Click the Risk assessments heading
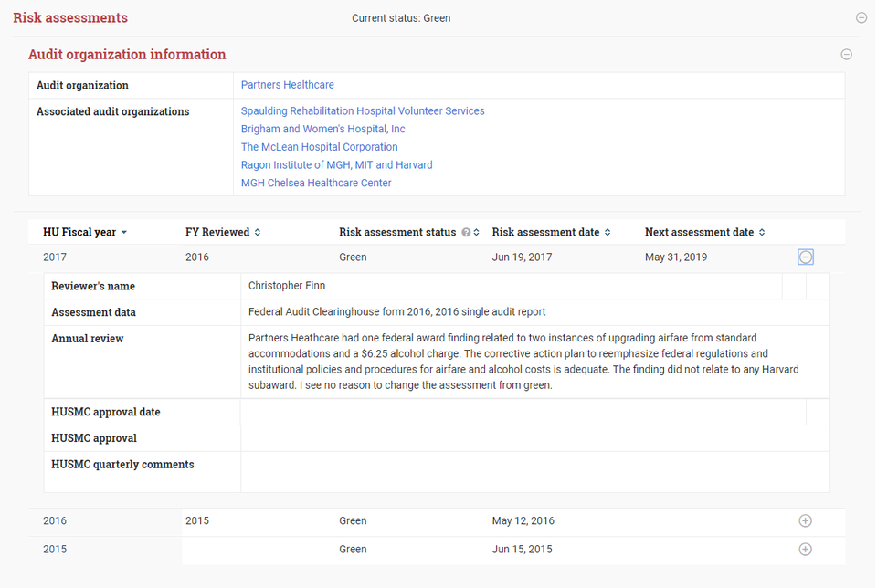 coord(70,18)
